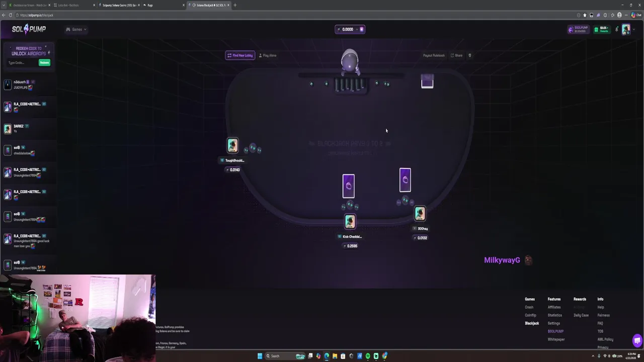Select the ToughShould player seat avatar
Viewport: 644px width, 362px height.
[x=232, y=145]
